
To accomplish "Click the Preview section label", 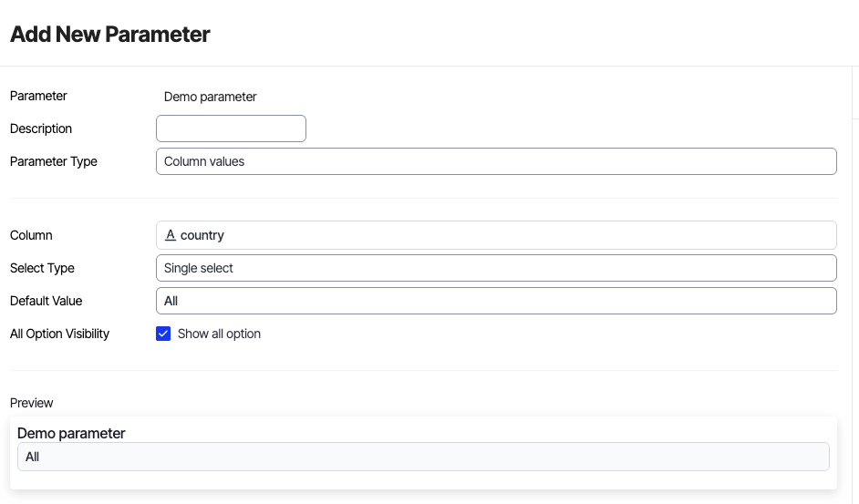I will 32,403.
